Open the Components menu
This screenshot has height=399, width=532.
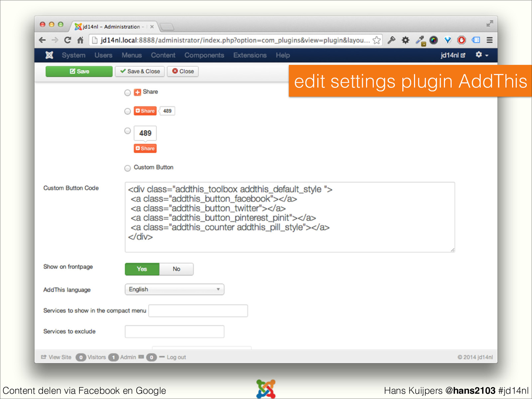(204, 55)
